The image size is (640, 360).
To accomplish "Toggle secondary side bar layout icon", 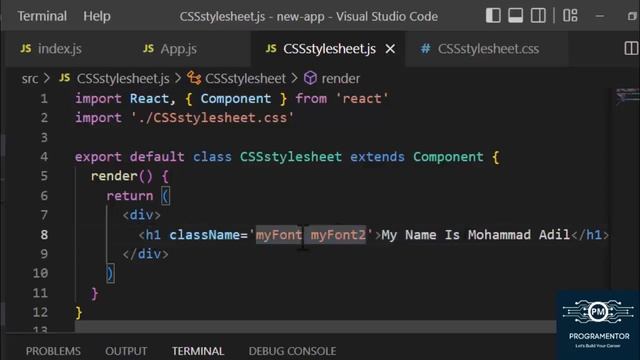I will 538,16.
